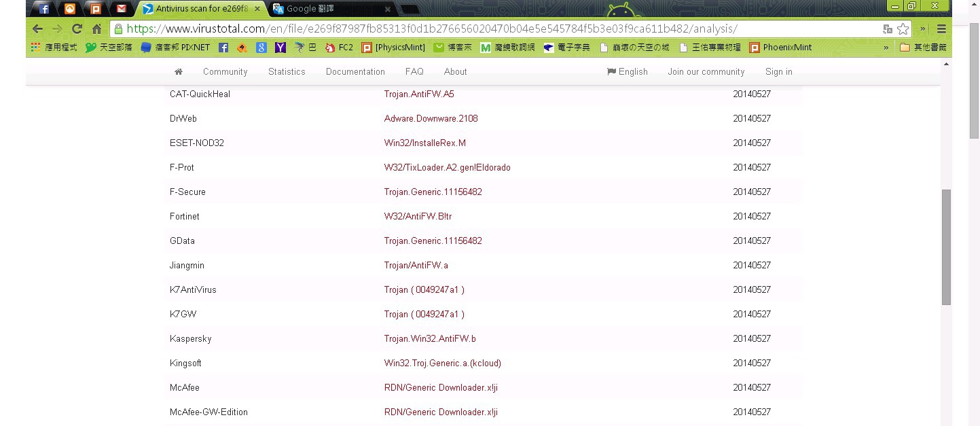This screenshot has width=980, height=426.
Task: Click the Jiangmin Trojan/AntiFW.a result
Action: 416,265
